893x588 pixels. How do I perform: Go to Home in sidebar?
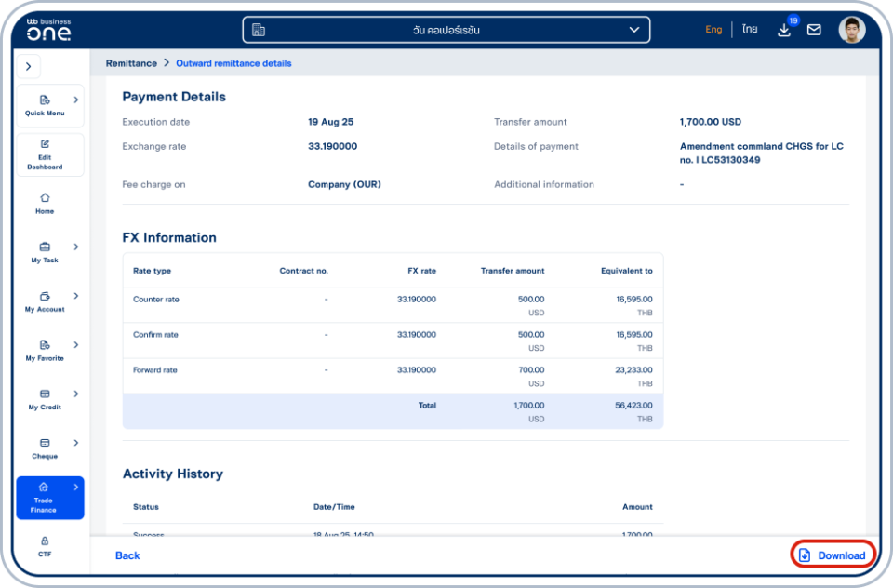click(45, 203)
